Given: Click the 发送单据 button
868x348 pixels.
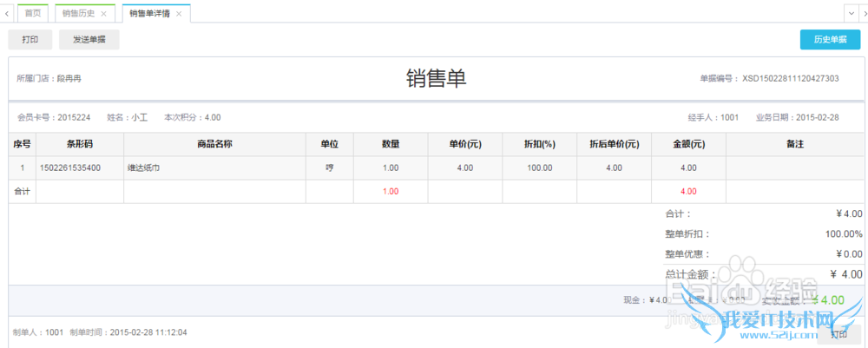Looking at the screenshot, I should coord(89,40).
